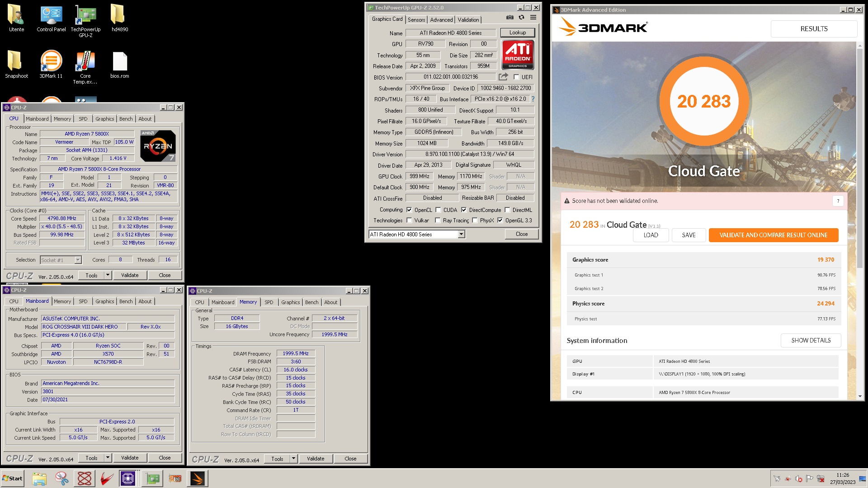
Task: Click the red atom-shaped taskbar icon
Action: tap(85, 479)
